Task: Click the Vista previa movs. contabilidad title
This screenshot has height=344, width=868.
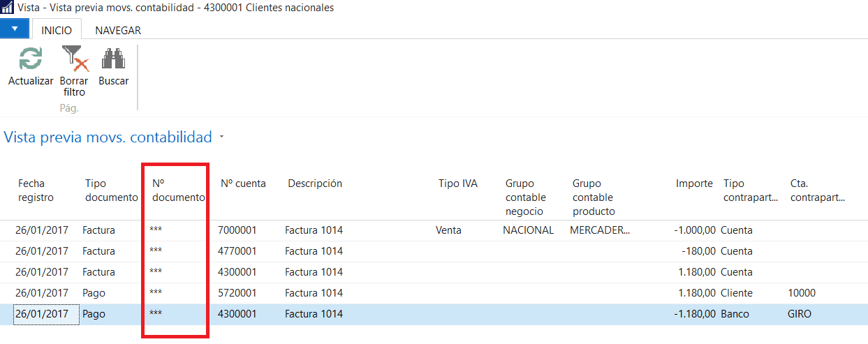Action: [108, 137]
